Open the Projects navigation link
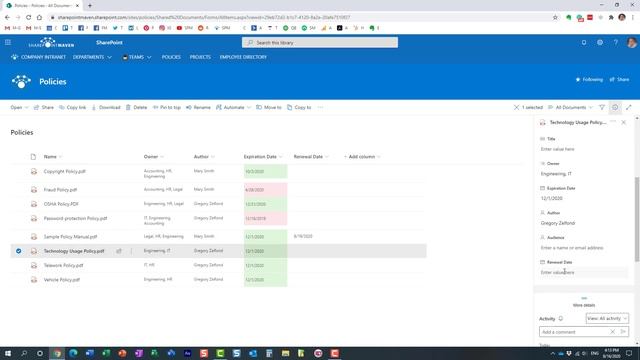Screen dimensions: 640x360 pyautogui.click(x=200, y=57)
